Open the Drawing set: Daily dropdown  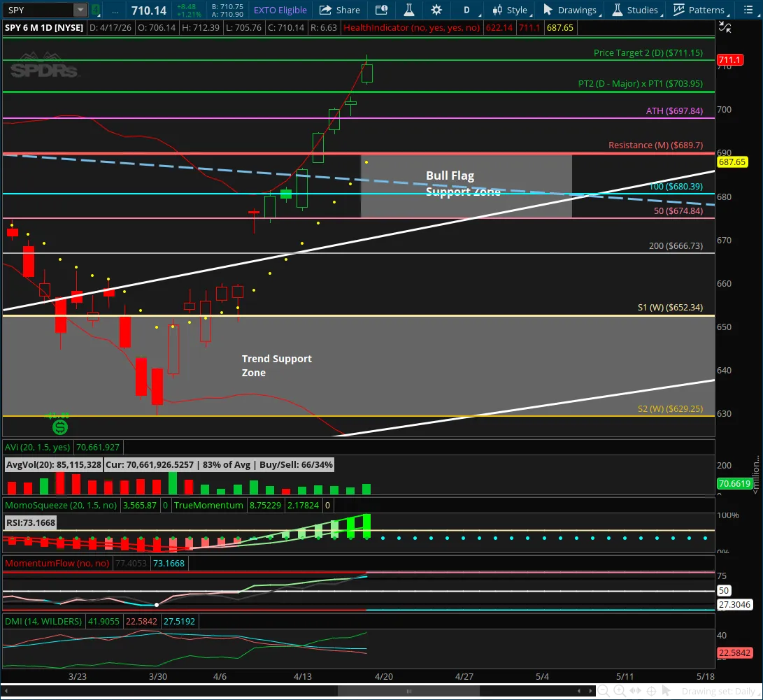[720, 691]
